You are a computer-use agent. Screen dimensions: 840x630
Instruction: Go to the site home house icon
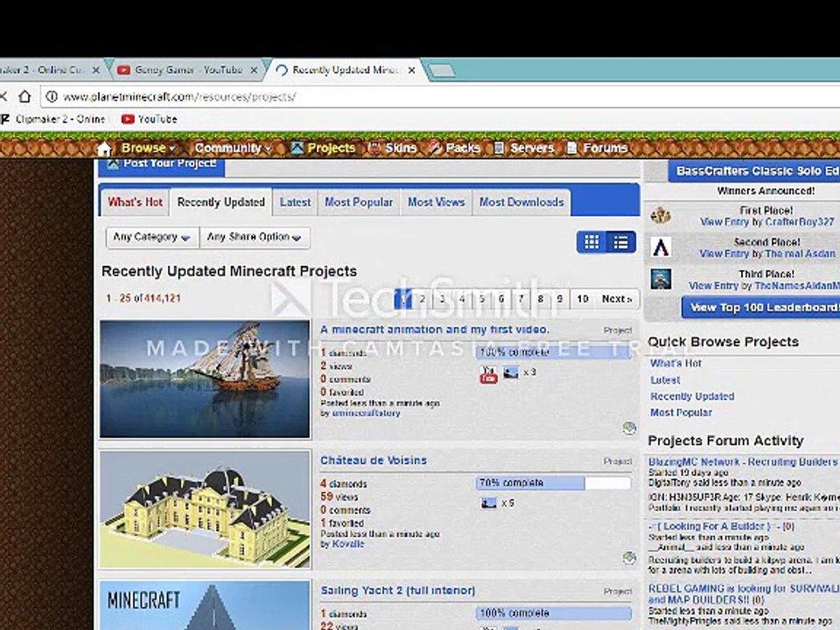pyautogui.click(x=104, y=149)
